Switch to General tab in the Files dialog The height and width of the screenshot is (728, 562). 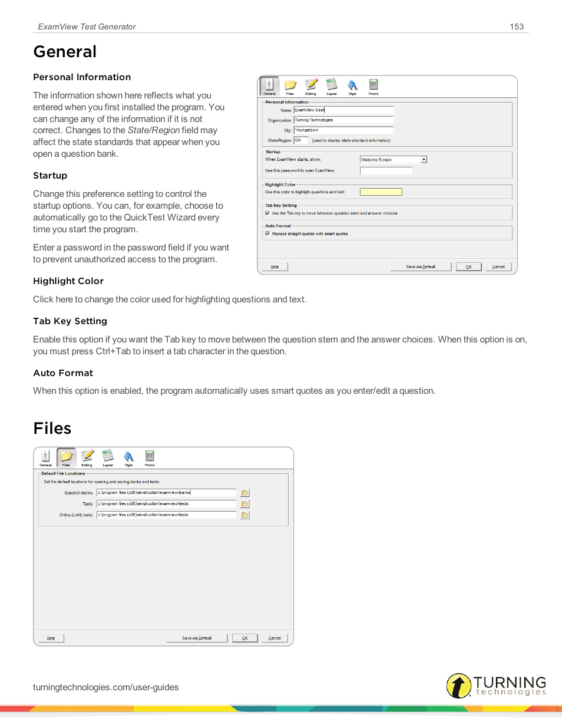[x=45, y=457]
